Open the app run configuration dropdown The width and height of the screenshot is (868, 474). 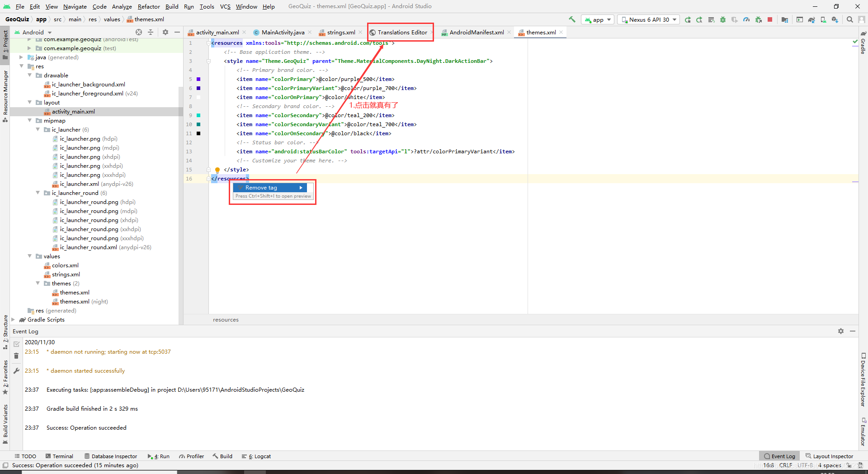click(598, 19)
